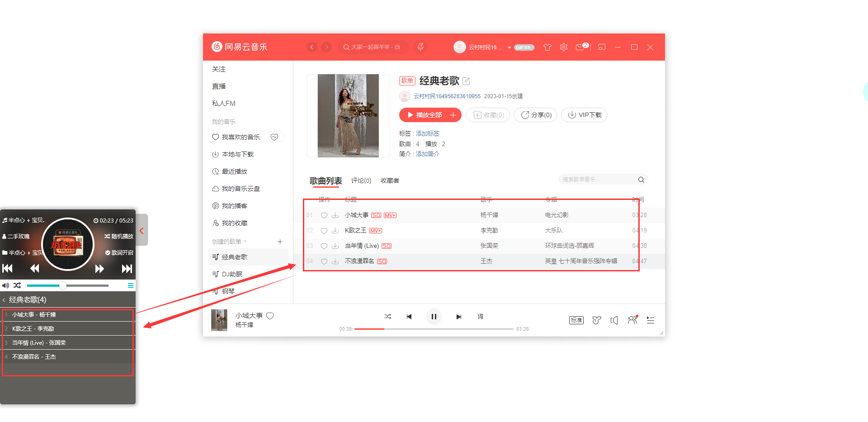Image resolution: width=868 pixels, height=422 pixels.
Task: Download 不浪漫罪名 via its row download icon
Action: (x=335, y=261)
